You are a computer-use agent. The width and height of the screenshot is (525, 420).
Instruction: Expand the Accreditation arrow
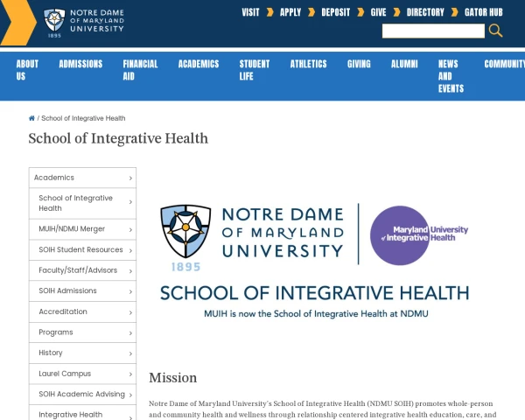tap(131, 312)
